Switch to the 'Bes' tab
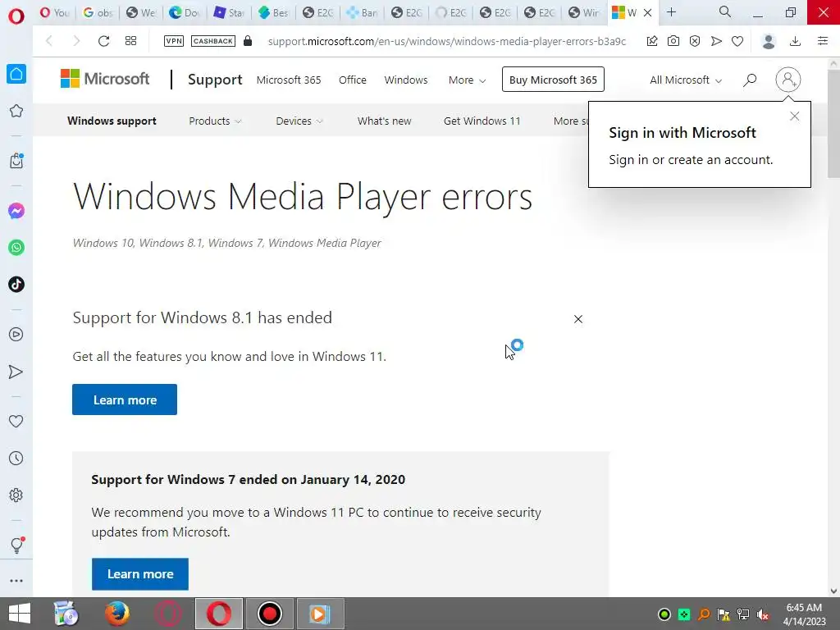The image size is (840, 630). pyautogui.click(x=273, y=12)
